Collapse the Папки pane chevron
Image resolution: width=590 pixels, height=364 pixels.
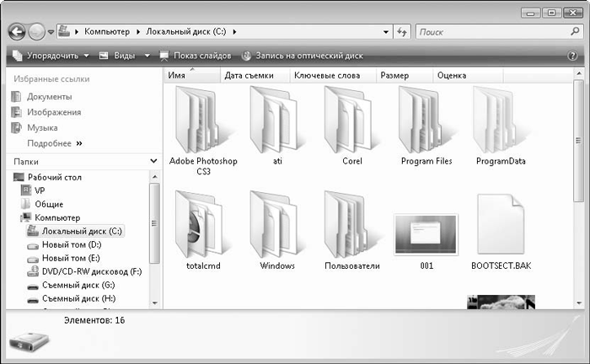[153, 161]
